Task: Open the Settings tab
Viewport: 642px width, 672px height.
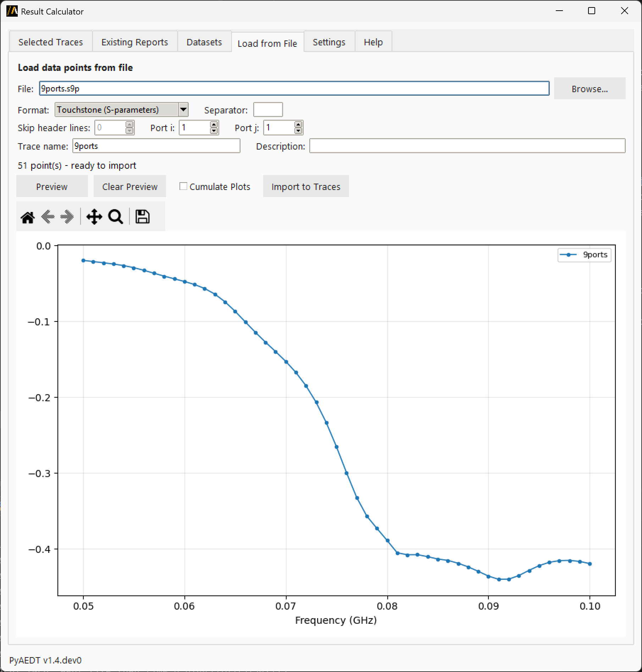Action: tap(329, 42)
